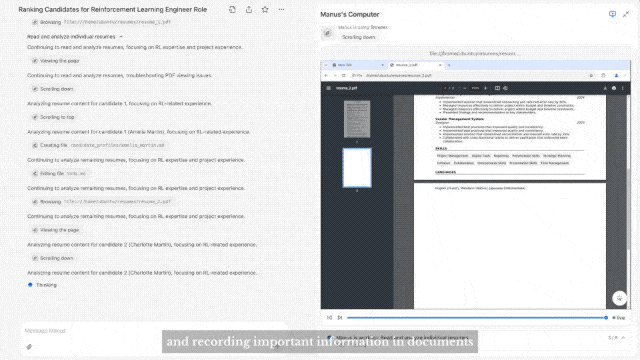640x360 pixels.
Task: Click the browser extensions icon
Action: coord(603,76)
